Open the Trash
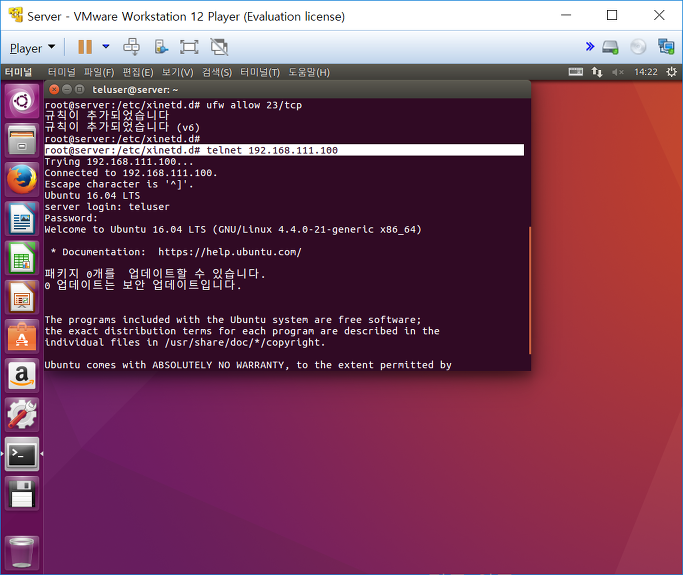The image size is (683, 575). tap(22, 552)
